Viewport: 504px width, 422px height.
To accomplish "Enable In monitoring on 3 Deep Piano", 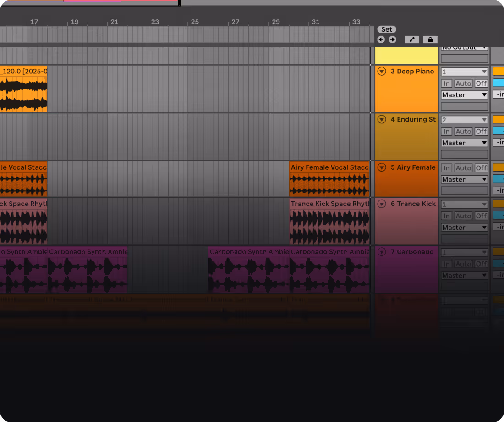I will pyautogui.click(x=446, y=83).
